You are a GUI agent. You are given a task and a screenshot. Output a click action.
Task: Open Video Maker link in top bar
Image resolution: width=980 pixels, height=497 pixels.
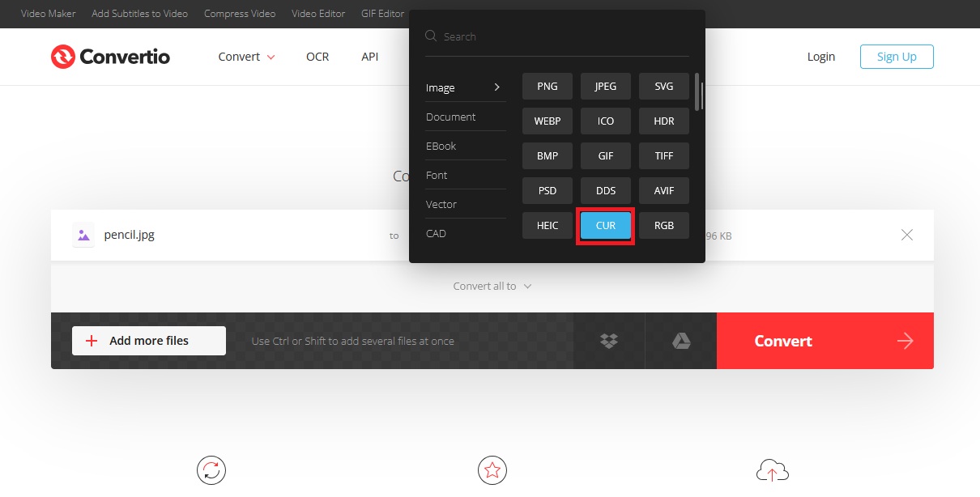pyautogui.click(x=48, y=14)
